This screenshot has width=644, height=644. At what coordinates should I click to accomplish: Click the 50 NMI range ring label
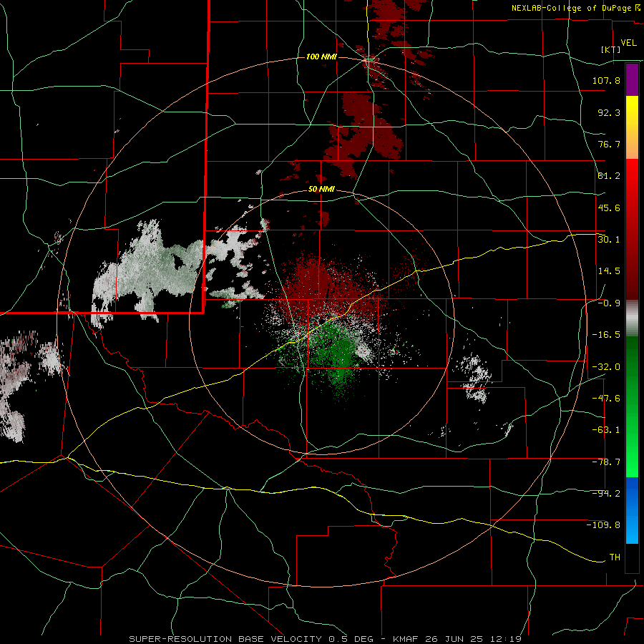coord(321,190)
